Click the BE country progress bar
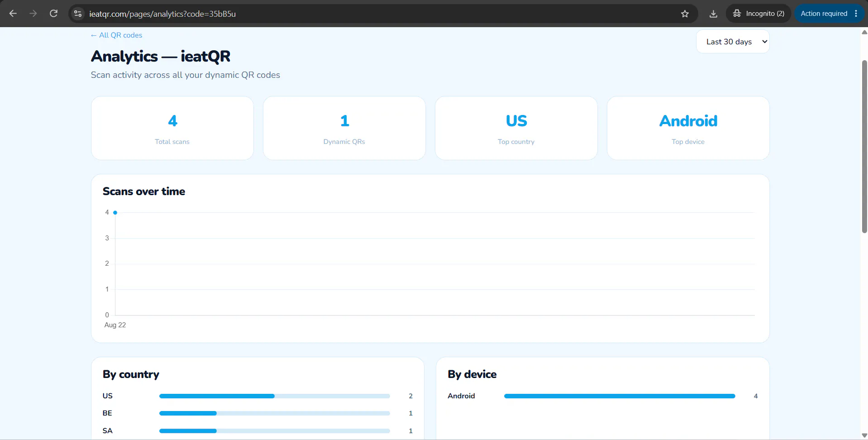Screen dimensions: 868x440 tap(275, 413)
